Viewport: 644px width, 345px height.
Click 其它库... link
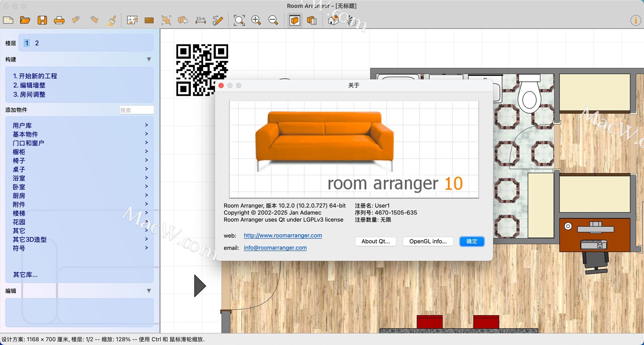point(25,275)
